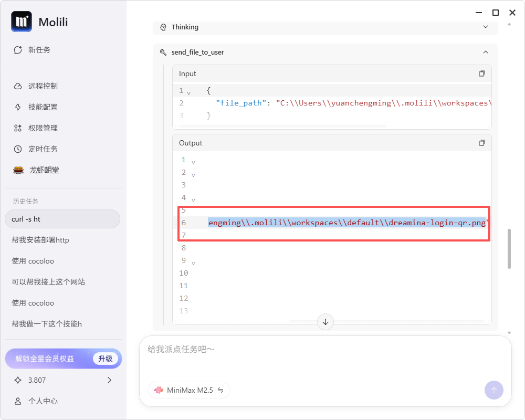Expand the Thinking section
Image resolution: width=525 pixels, height=420 pixels.
pyautogui.click(x=485, y=27)
